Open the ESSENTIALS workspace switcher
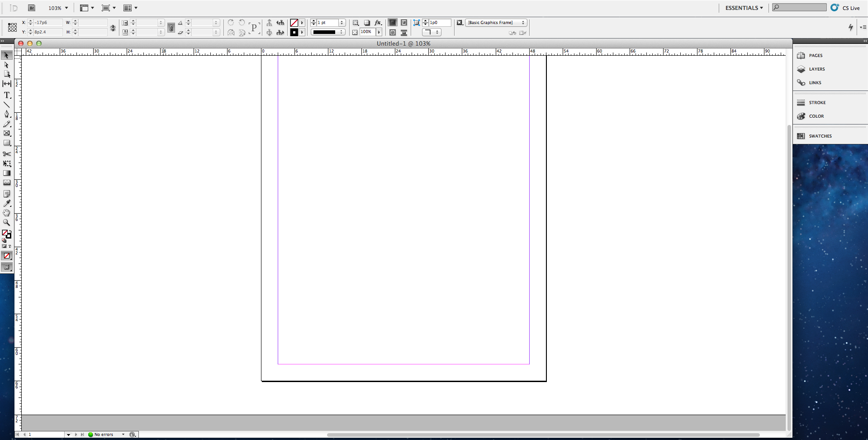The image size is (868, 440). click(x=744, y=8)
